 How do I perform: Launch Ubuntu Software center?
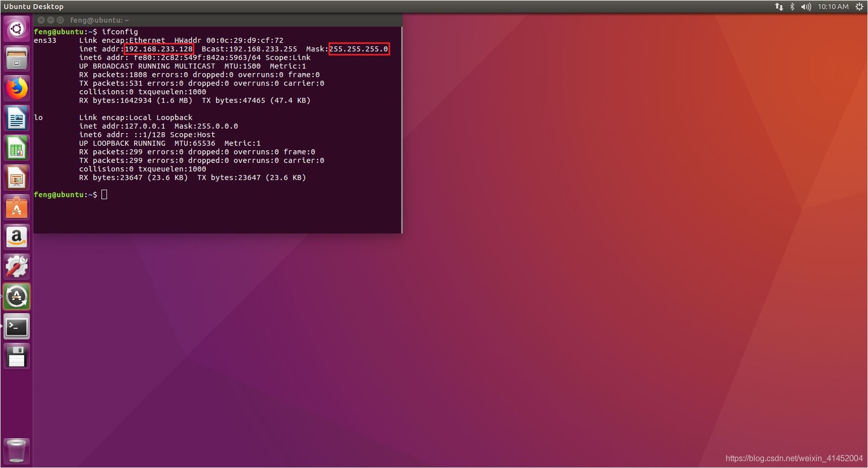click(17, 208)
